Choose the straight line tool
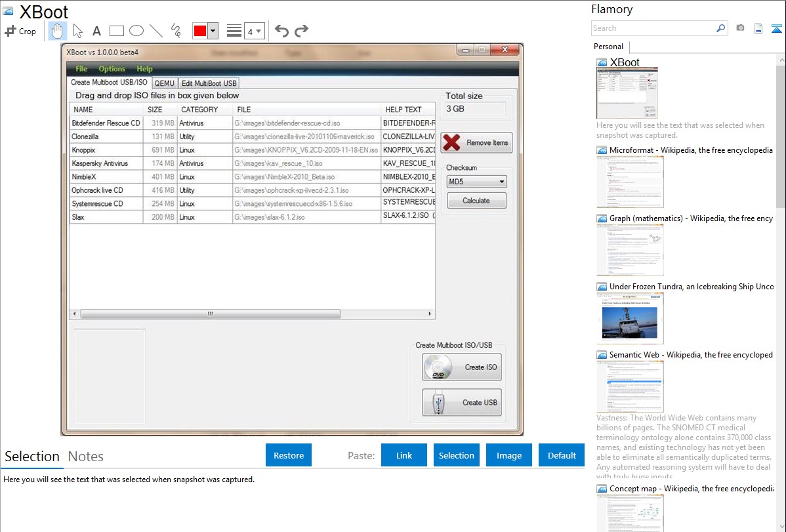 [x=156, y=31]
